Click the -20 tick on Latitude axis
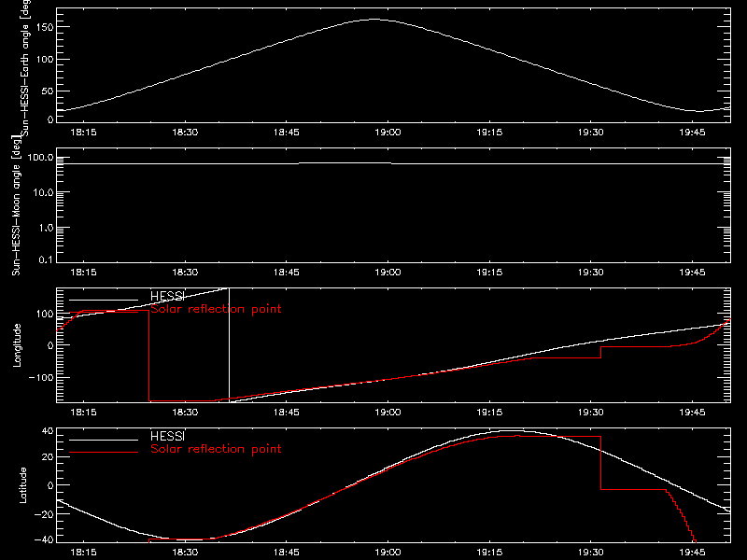This screenshot has height=560, width=747. (44, 514)
